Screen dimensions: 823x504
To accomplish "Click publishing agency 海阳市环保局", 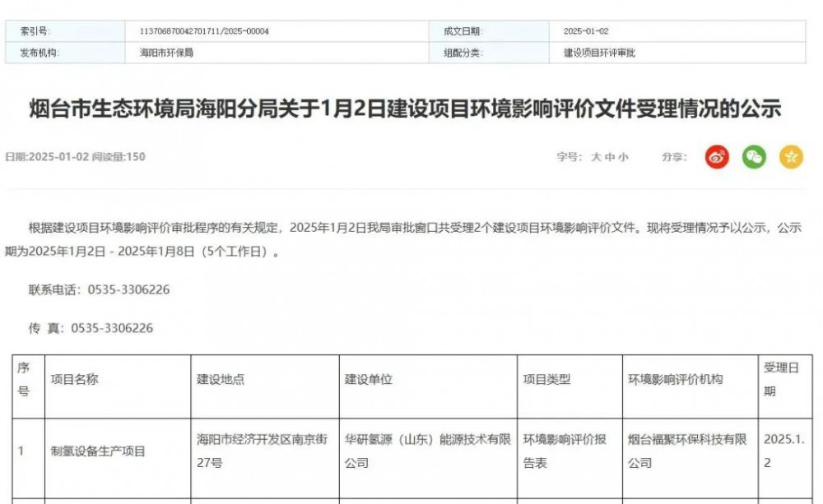I will point(166,53).
